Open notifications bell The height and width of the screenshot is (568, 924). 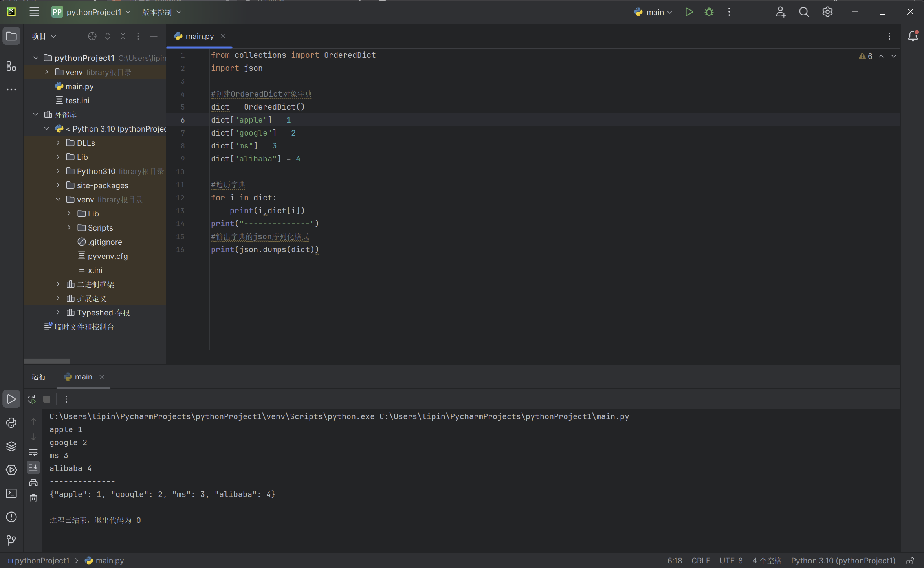point(913,36)
